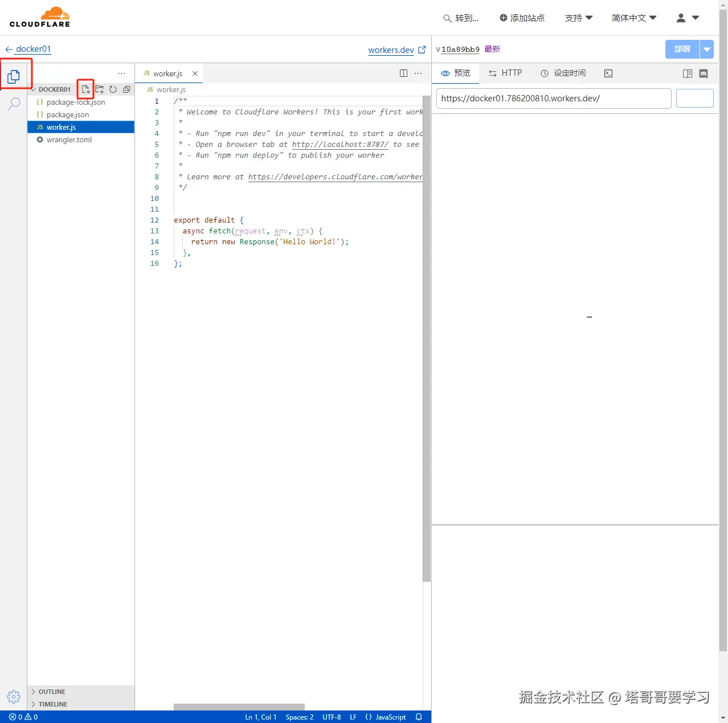Close the worker.js editor tab
This screenshot has height=723, width=728.
(x=195, y=73)
